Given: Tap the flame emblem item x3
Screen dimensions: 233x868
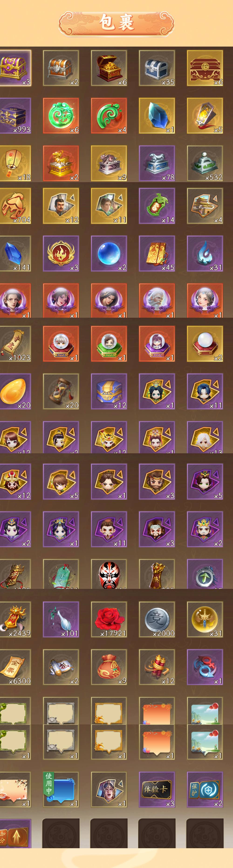Looking at the screenshot, I should [x=61, y=253].
